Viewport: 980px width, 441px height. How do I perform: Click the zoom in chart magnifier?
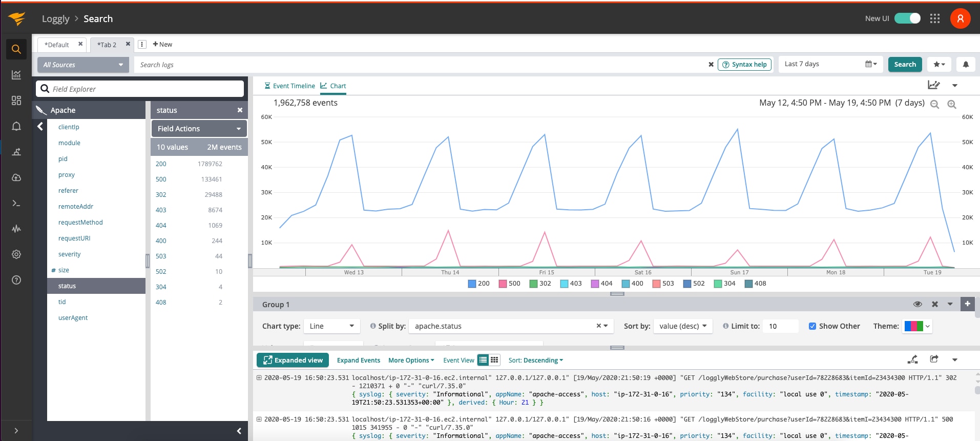(952, 104)
